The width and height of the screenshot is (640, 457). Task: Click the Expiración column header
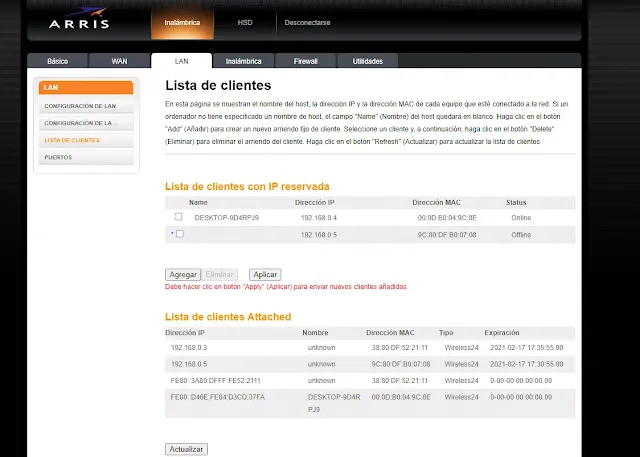pos(502,333)
